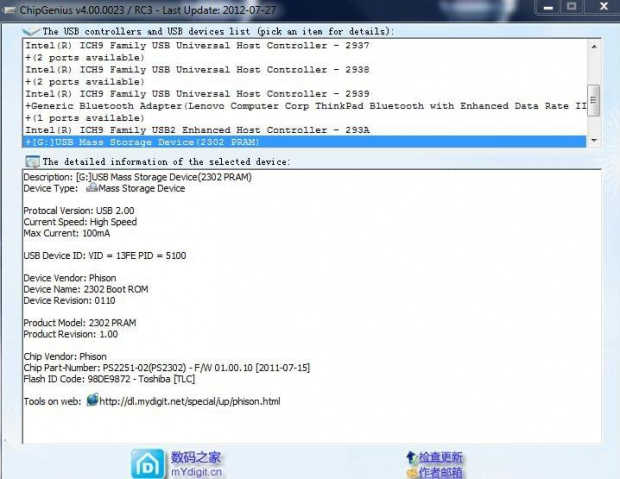
Task: Maximize the ChipGenius window
Action: (571, 7)
